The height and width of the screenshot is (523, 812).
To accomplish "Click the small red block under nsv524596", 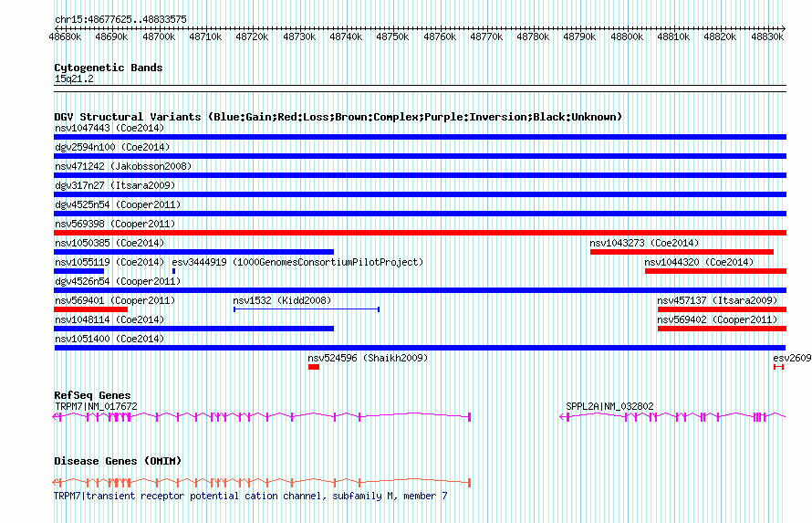I will [314, 367].
